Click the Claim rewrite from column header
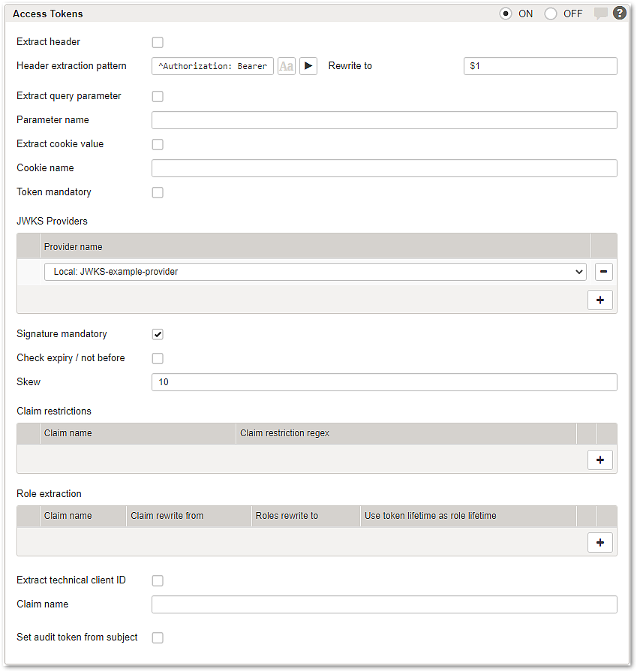Viewport: 637px width, 672px height. coord(189,516)
